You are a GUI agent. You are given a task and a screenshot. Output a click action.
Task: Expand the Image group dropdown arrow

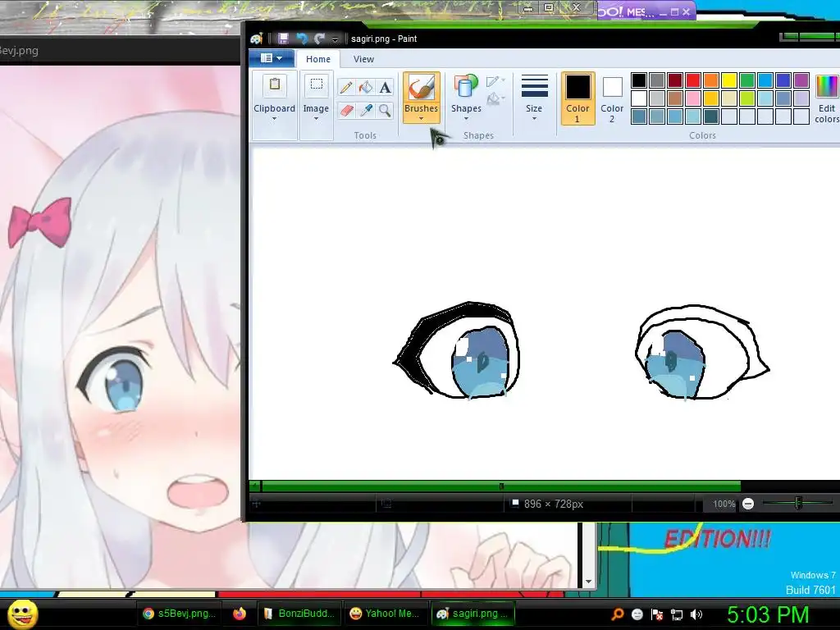click(x=316, y=119)
